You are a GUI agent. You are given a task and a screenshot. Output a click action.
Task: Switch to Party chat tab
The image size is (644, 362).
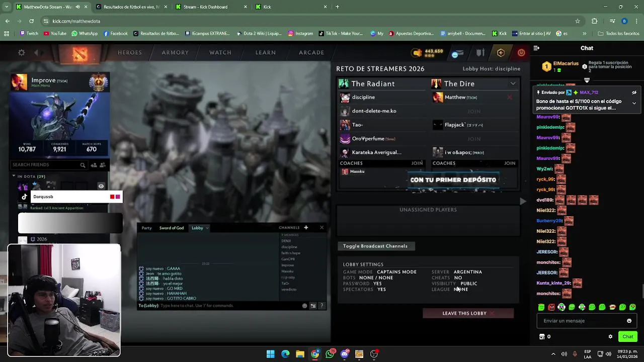pos(146,228)
